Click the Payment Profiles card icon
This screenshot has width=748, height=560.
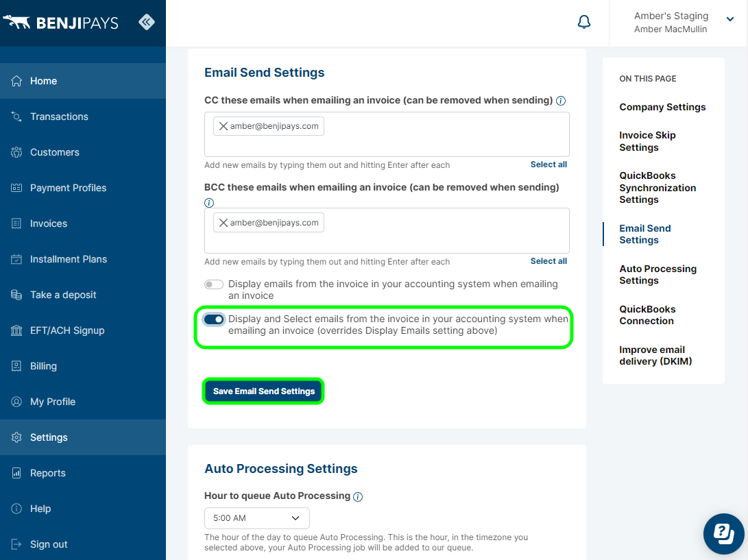16,188
